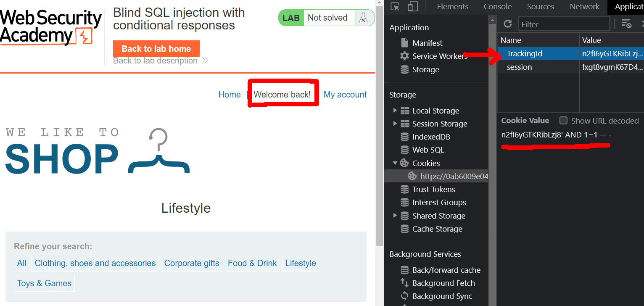
Task: Filter by Clothing, shoes and accessories
Action: [x=95, y=263]
